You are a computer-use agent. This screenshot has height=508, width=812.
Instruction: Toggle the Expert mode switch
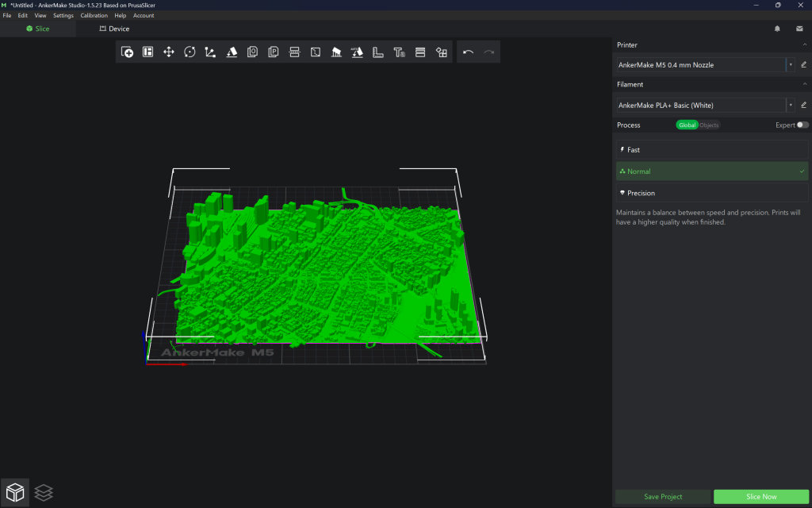802,125
